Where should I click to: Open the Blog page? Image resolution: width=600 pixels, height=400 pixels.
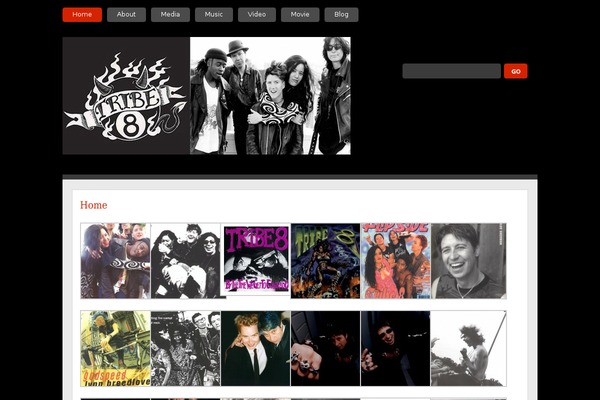pos(341,15)
